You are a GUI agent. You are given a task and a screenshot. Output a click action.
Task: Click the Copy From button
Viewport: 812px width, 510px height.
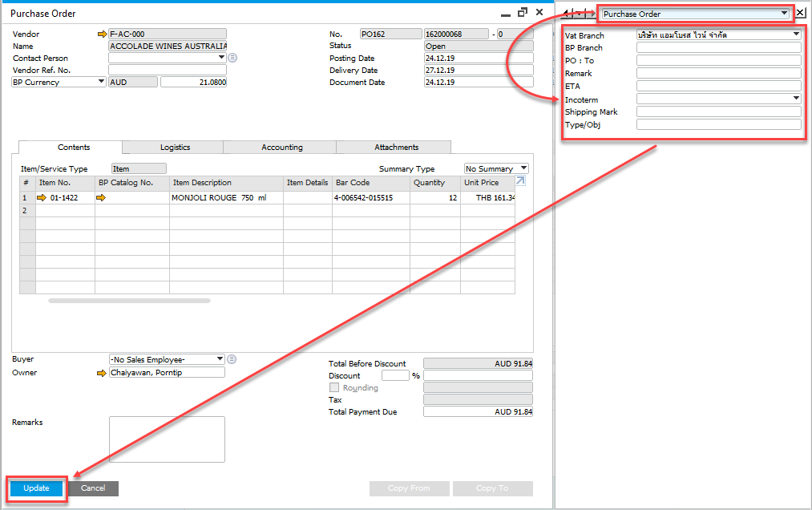point(409,488)
